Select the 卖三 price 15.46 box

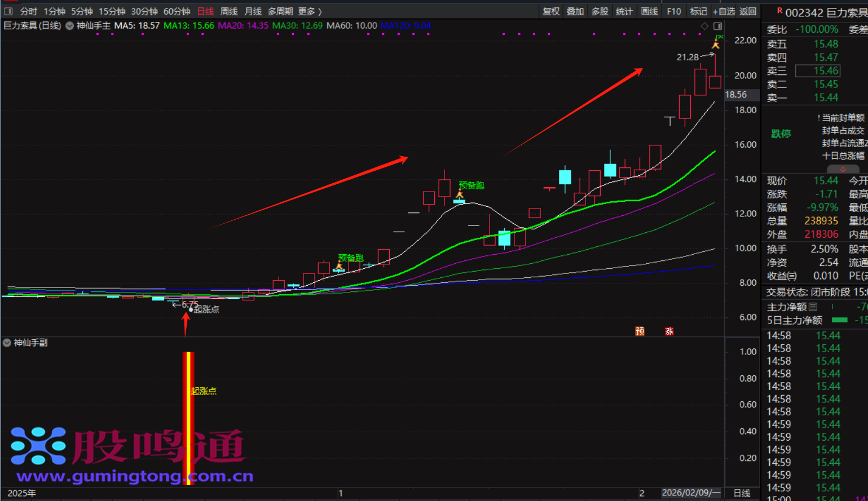point(817,71)
